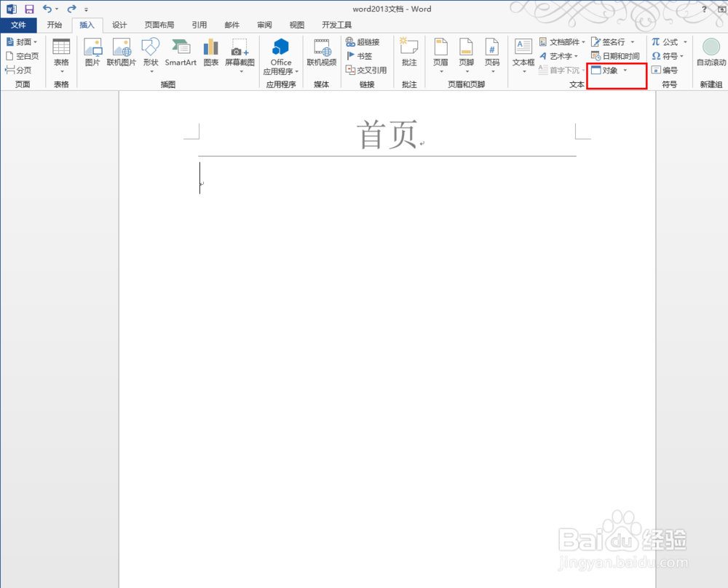Screen dimensions: 728x588
Task: Click the header text 首页
Action: (387, 135)
